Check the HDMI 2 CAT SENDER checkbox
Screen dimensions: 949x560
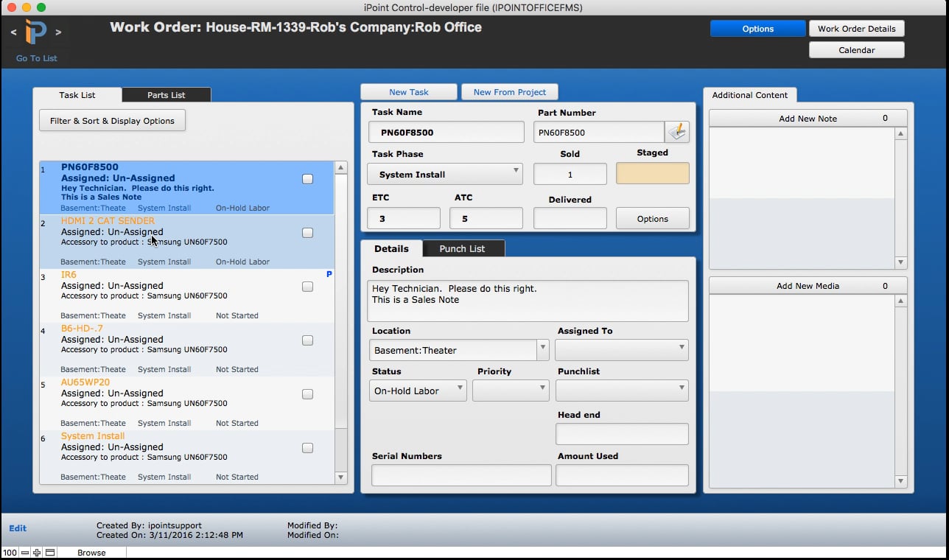click(x=307, y=233)
